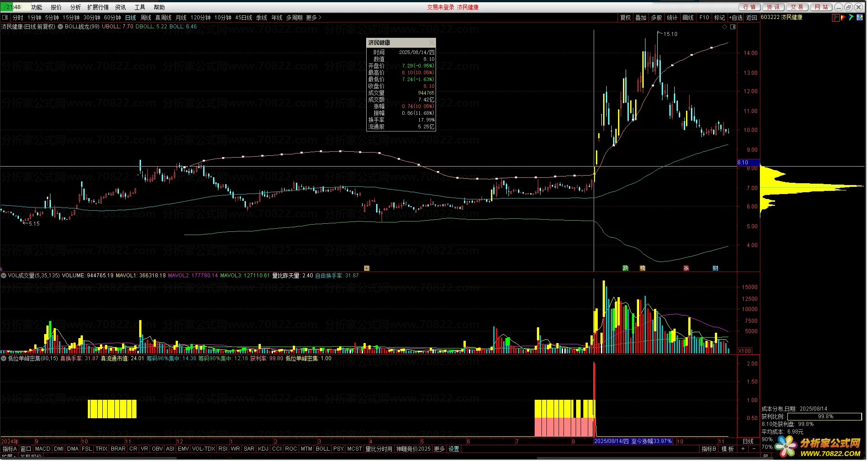Image resolution: width=868 pixels, height=461 pixels.
Task: Click the 复权 toolbar button
Action: click(626, 18)
